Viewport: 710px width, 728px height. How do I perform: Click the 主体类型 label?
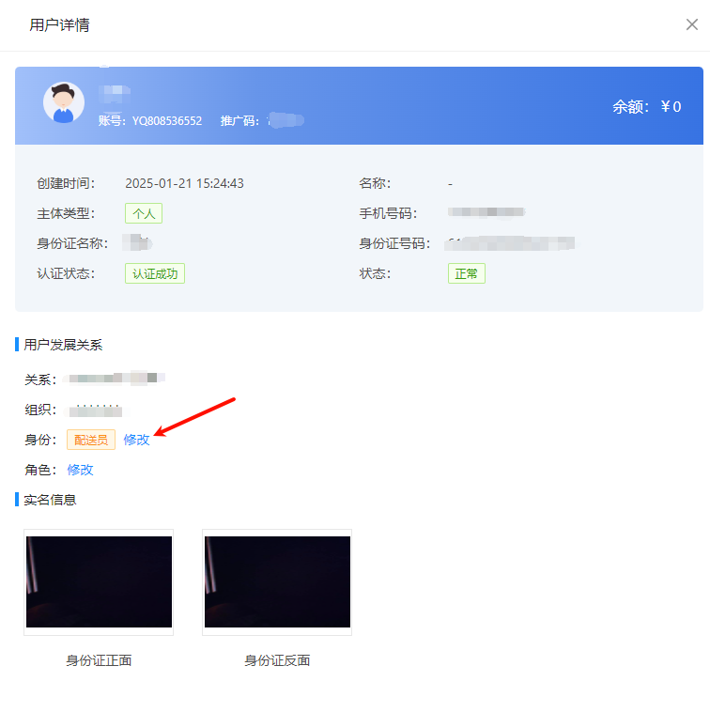(x=66, y=213)
